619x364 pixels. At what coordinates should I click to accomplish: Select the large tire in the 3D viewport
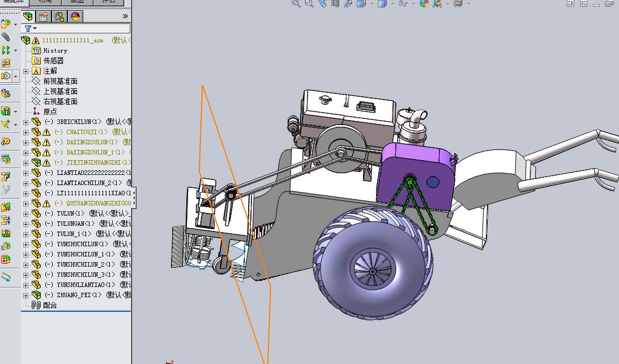pos(373,263)
